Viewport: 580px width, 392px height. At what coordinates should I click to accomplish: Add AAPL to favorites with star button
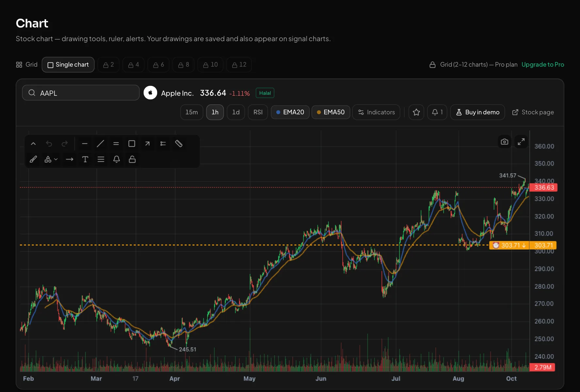[416, 112]
